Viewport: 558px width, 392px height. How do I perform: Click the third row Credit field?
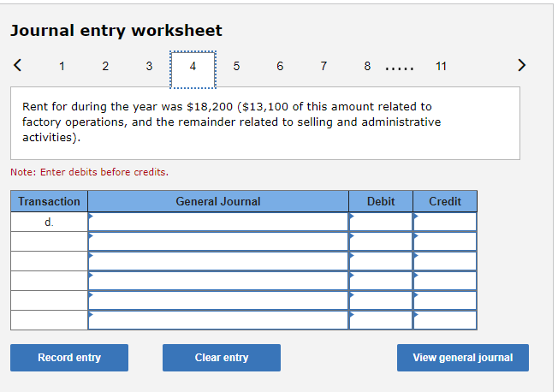pyautogui.click(x=445, y=261)
